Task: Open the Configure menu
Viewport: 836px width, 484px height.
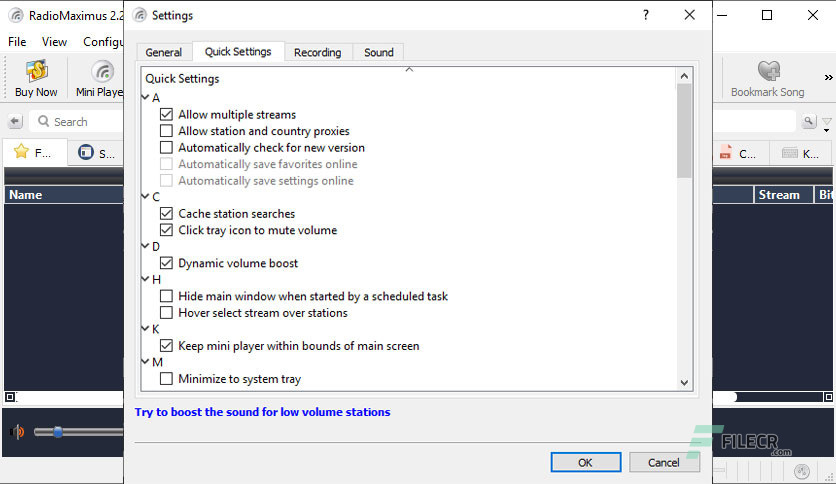Action: click(102, 42)
